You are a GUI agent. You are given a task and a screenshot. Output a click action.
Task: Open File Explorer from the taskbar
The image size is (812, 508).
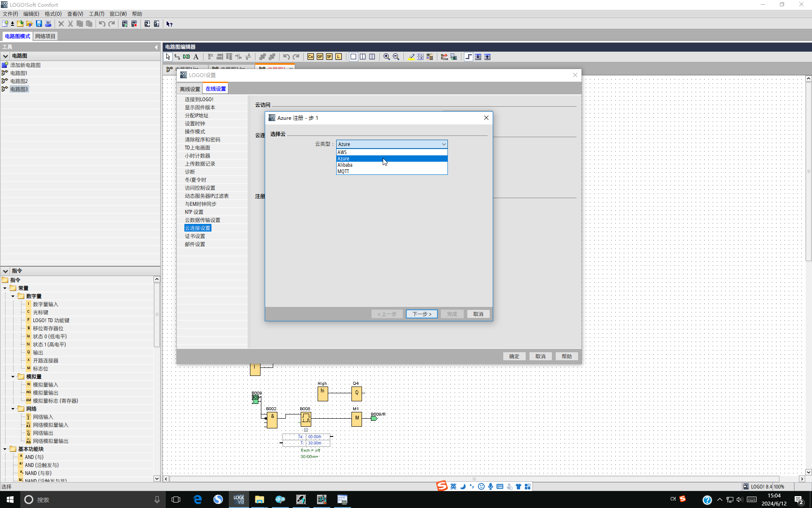(259, 500)
